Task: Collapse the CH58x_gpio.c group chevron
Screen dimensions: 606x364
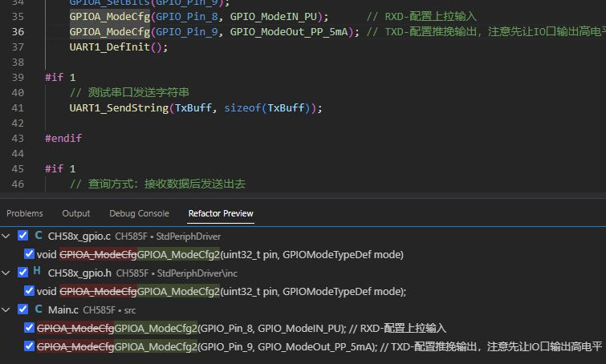Action: 6,236
